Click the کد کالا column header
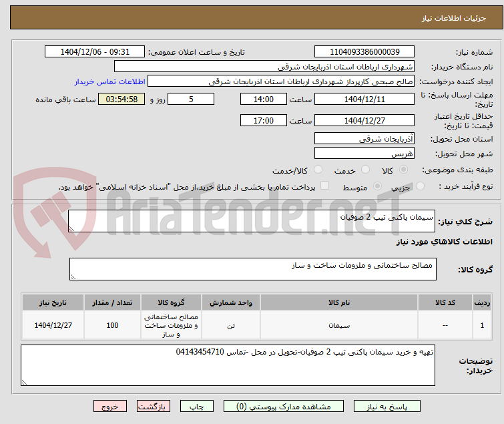Image resolution: width=504 pixels, height=424 pixels. [445, 302]
